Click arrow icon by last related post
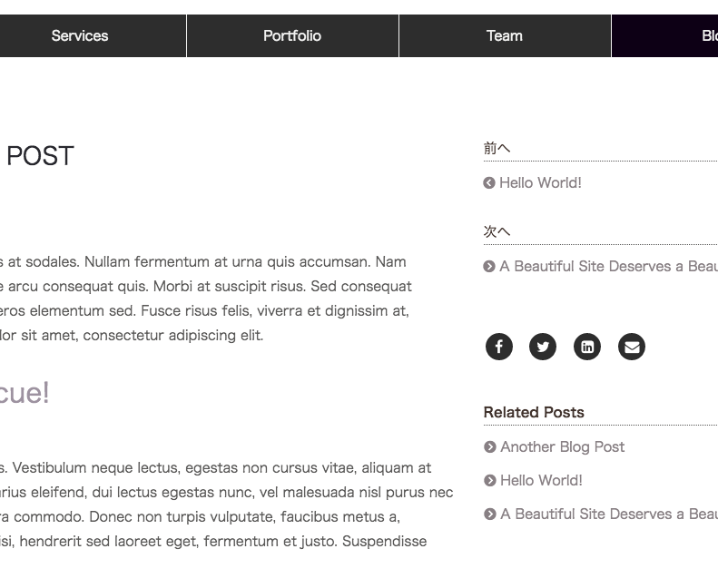 [x=490, y=514]
